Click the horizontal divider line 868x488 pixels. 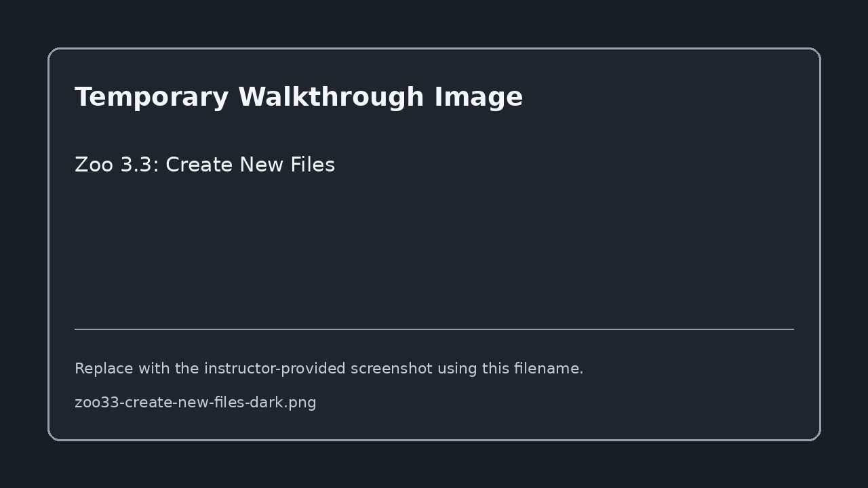pyautogui.click(x=434, y=329)
